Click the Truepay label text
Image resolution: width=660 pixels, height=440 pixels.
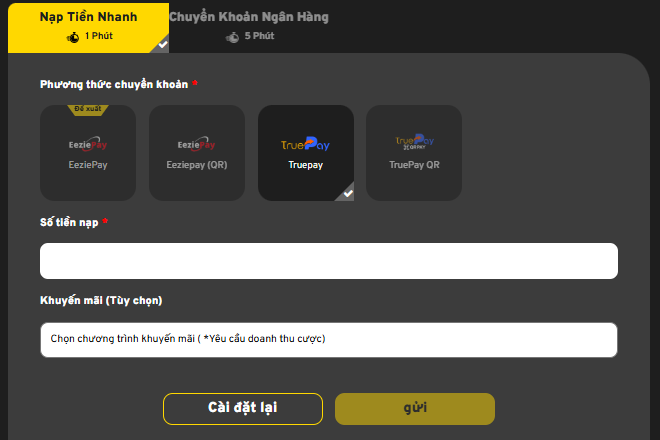pos(306,165)
